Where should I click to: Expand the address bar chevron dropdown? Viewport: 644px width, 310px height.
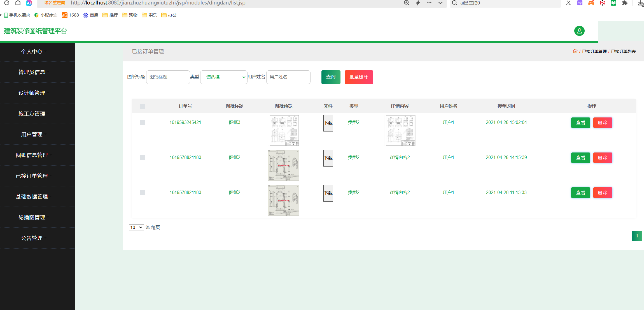(x=440, y=3)
